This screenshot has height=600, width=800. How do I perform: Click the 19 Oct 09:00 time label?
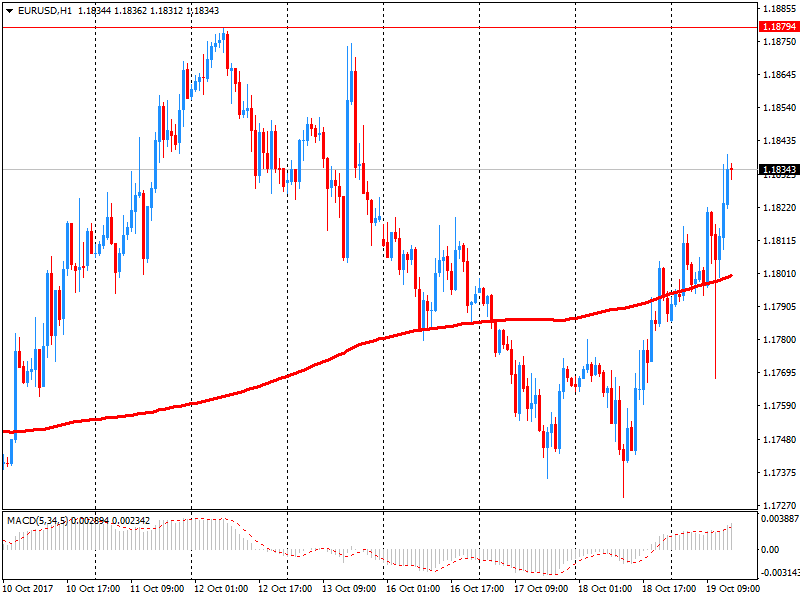(733, 589)
